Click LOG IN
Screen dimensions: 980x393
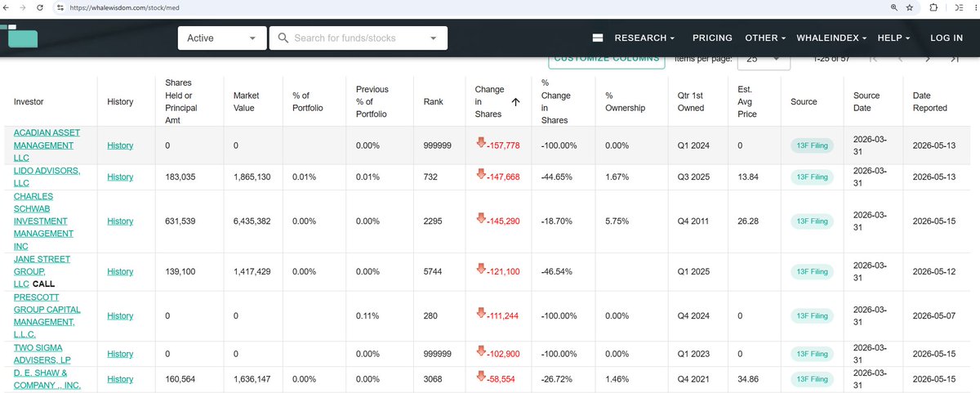point(946,38)
